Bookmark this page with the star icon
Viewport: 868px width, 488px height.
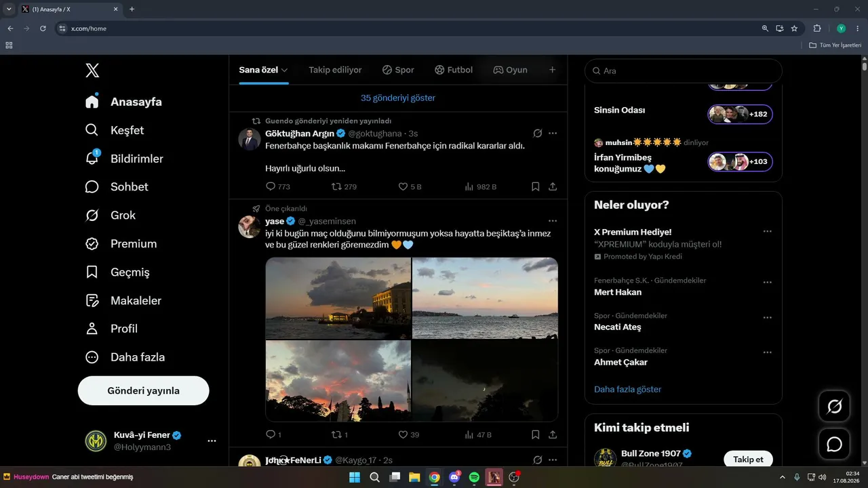794,28
